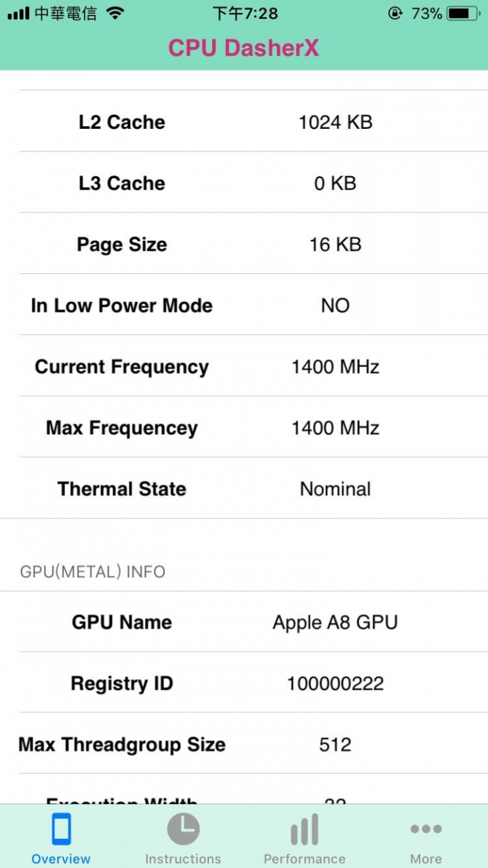Tap the cellular signal bars icon

coord(18,13)
